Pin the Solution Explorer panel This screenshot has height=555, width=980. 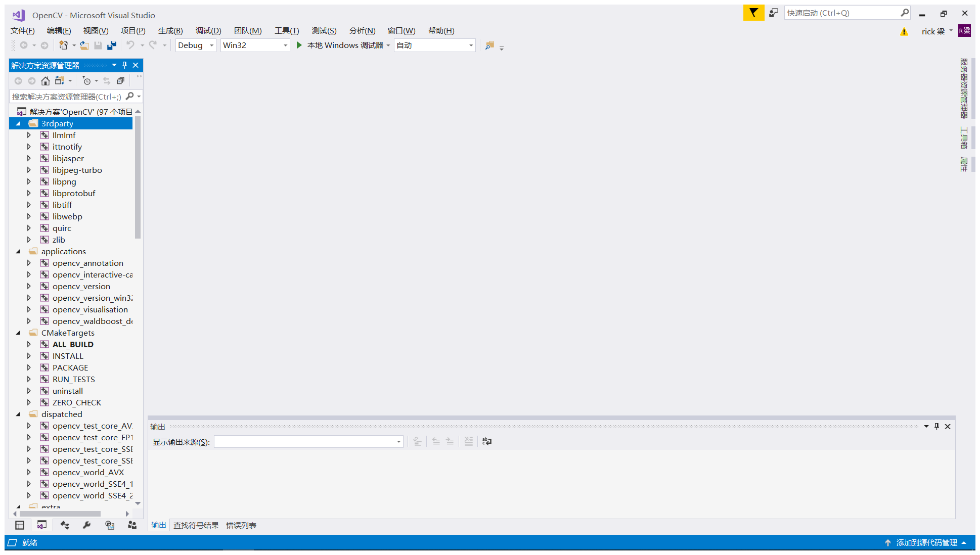pyautogui.click(x=124, y=65)
